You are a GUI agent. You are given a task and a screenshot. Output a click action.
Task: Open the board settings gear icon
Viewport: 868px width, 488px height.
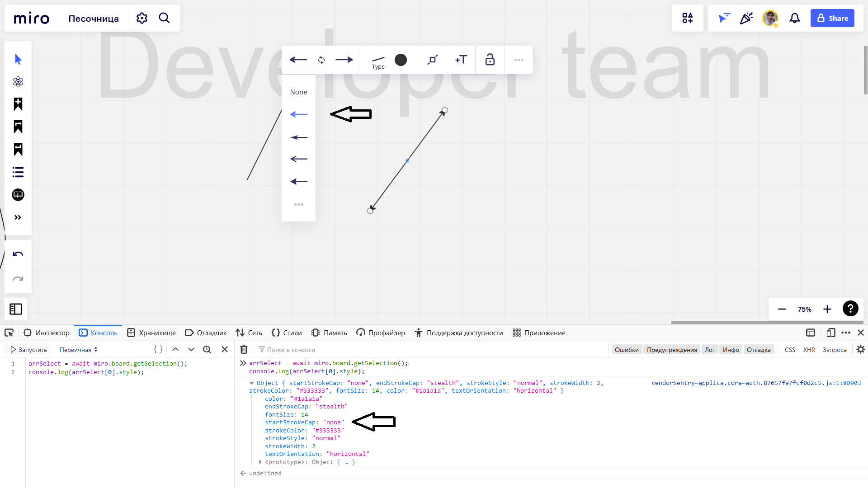pyautogui.click(x=142, y=18)
